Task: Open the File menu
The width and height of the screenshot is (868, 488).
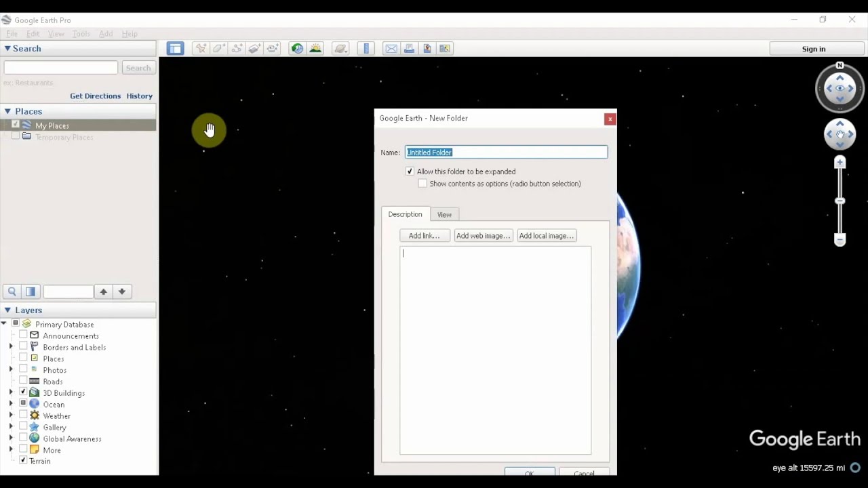Action: [12, 34]
